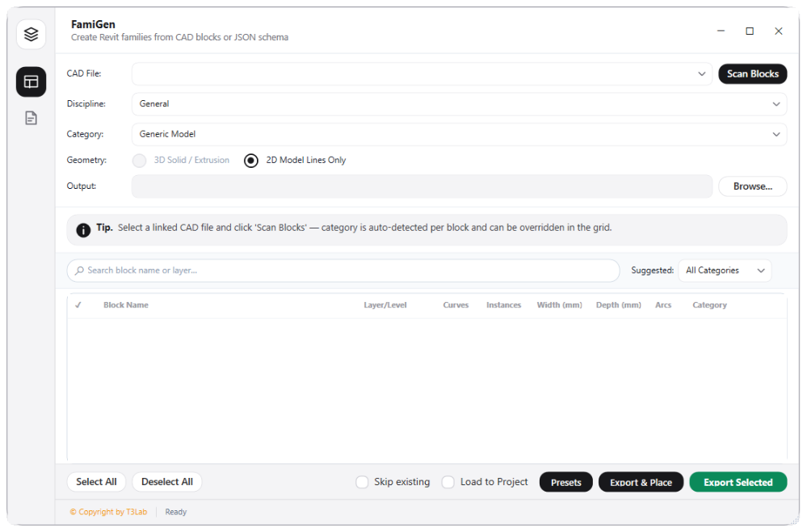This screenshot has height=532, width=807.
Task: Click the info icon beside Tip
Action: [x=83, y=229]
